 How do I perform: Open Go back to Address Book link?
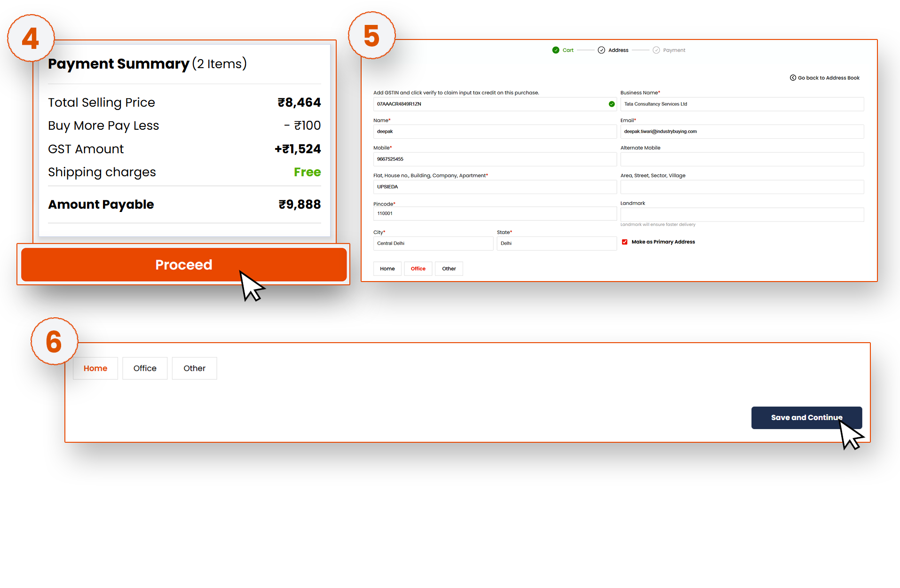[x=829, y=78]
